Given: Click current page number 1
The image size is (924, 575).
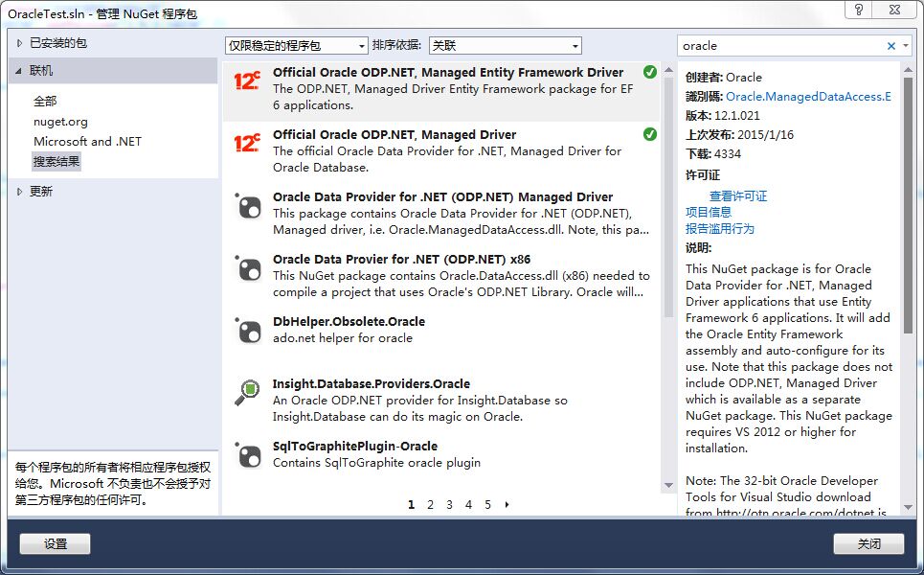Looking at the screenshot, I should tap(412, 505).
